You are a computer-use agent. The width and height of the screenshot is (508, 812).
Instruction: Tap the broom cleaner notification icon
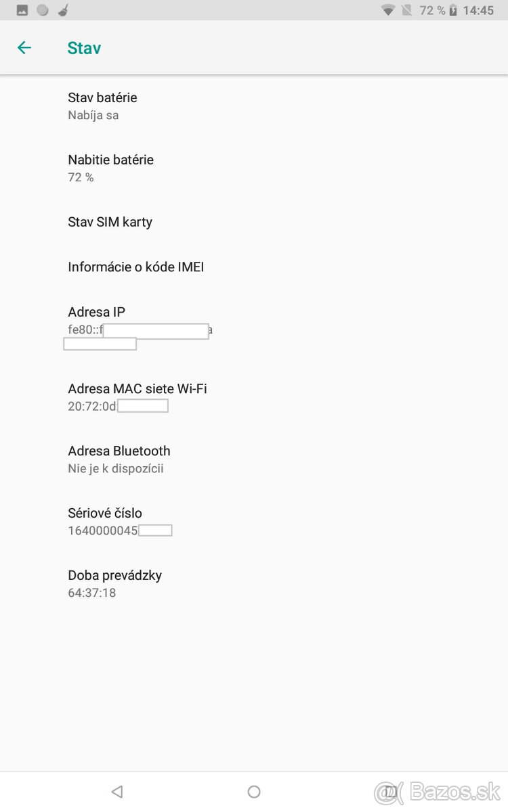click(x=63, y=9)
